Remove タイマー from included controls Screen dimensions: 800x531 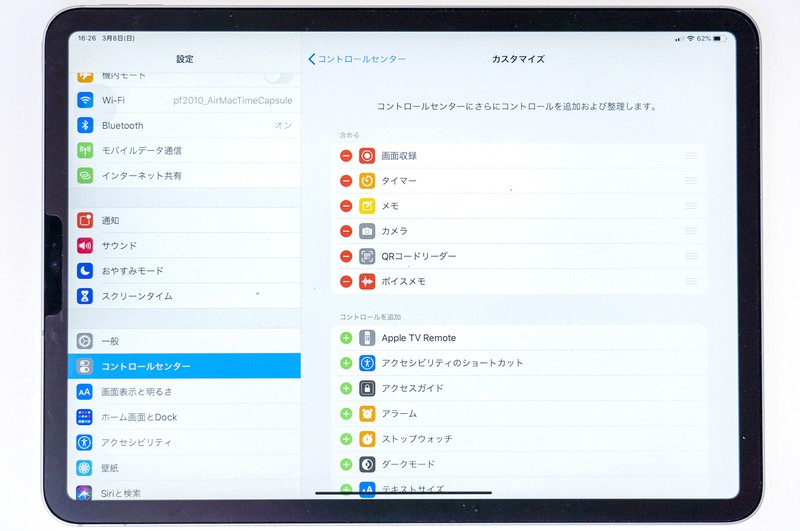pos(346,181)
